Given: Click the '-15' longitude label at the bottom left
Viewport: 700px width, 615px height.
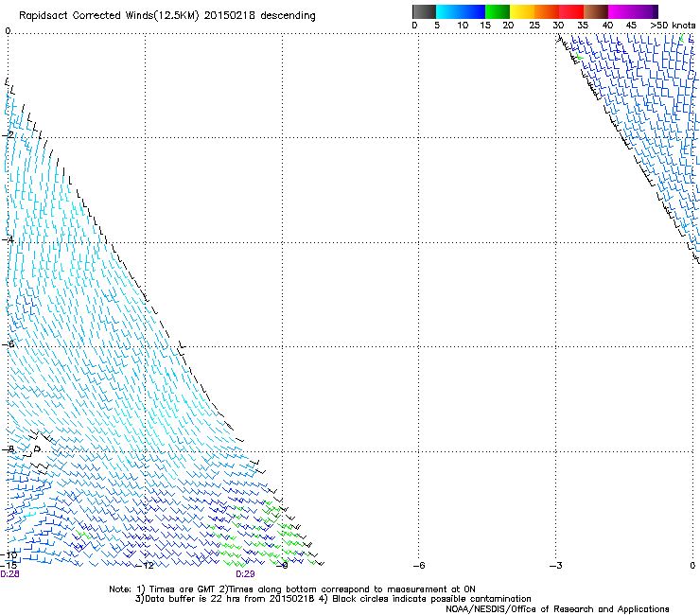Looking at the screenshot, I should (x=9, y=565).
